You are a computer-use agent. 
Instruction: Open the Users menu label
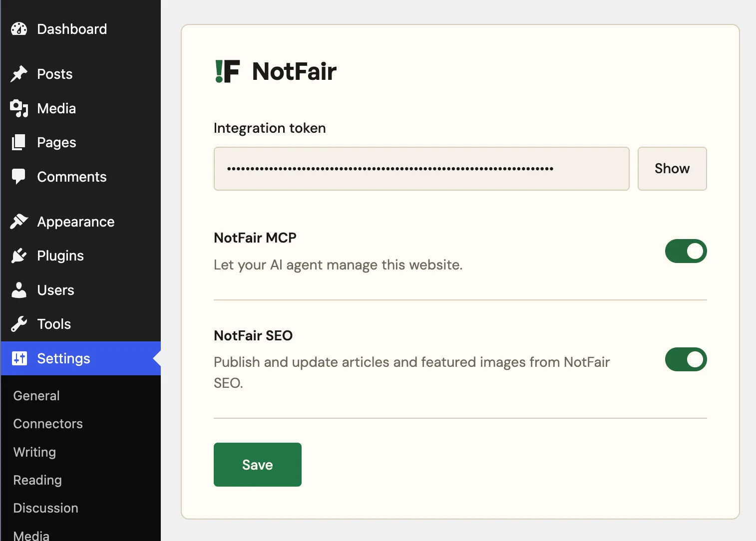point(55,290)
